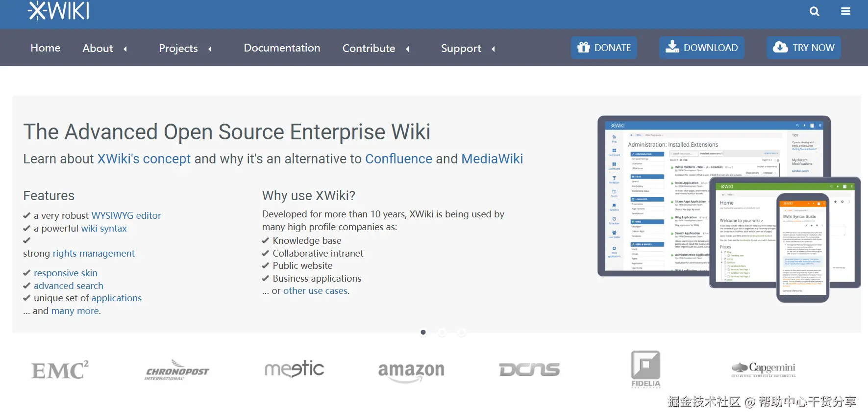The width and height of the screenshot is (868, 420).
Task: Click the 'Business applications' list item
Action: pyautogui.click(x=317, y=278)
